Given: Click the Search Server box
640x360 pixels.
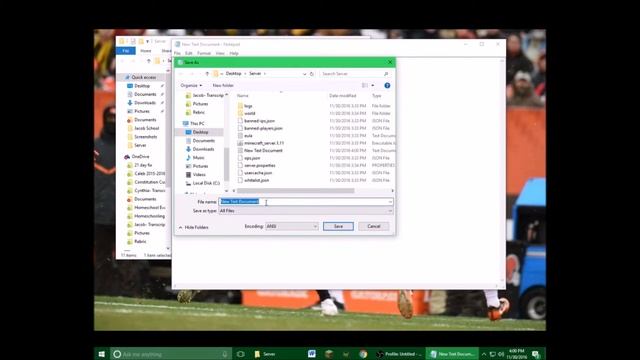Looking at the screenshot, I should pos(354,74).
